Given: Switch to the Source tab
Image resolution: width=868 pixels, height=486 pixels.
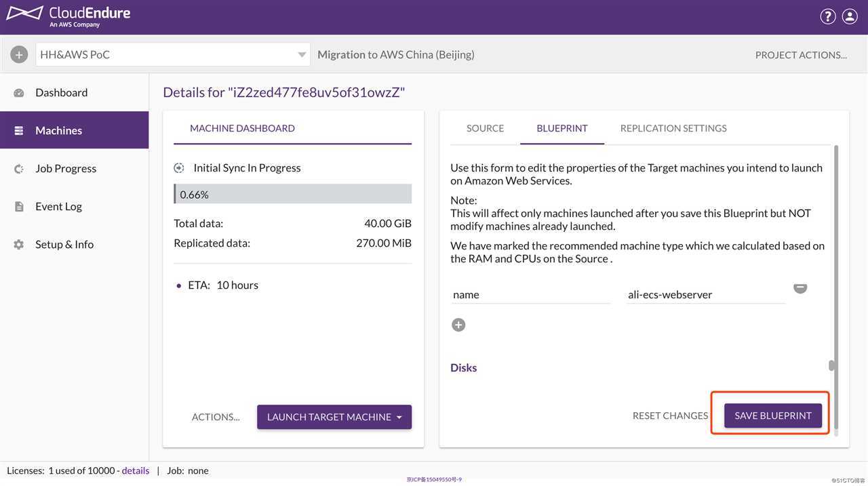Looking at the screenshot, I should click(x=485, y=128).
